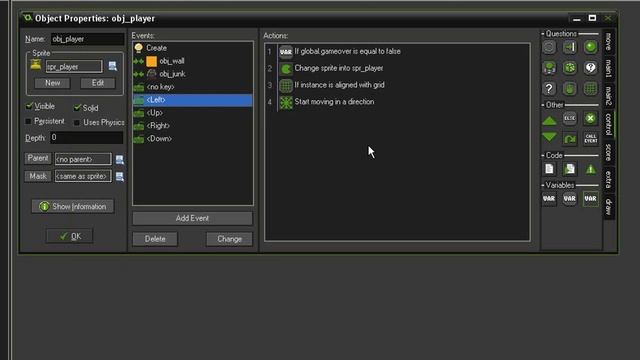
Task: Switch to the move actions tab
Action: click(608, 42)
